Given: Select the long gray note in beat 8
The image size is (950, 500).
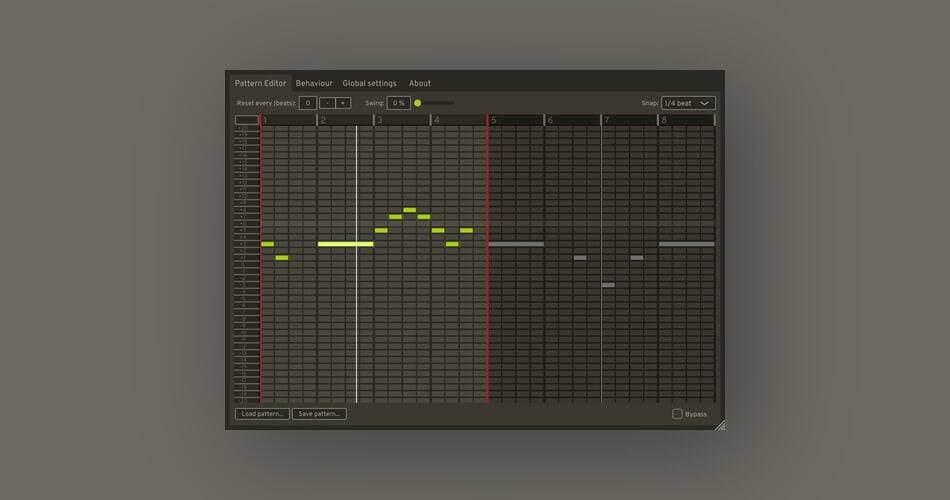Looking at the screenshot, I should coord(687,244).
